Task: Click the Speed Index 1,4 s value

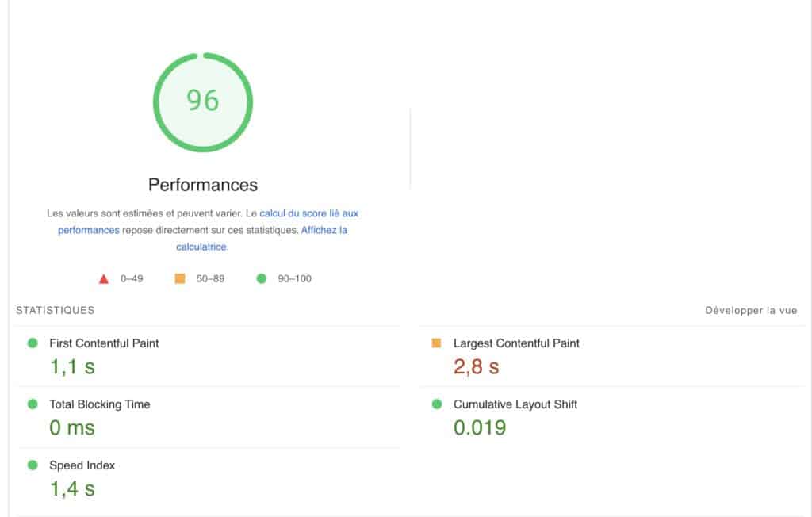Action: click(72, 489)
